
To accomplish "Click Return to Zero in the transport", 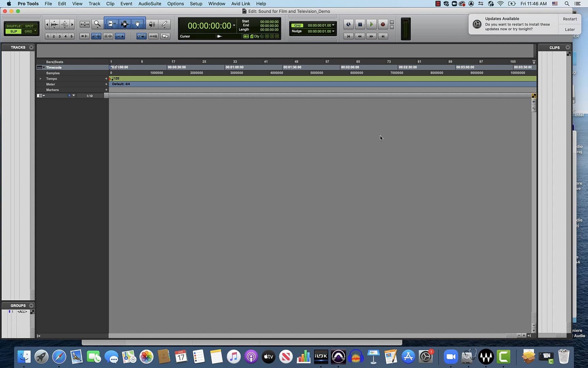I will [348, 36].
